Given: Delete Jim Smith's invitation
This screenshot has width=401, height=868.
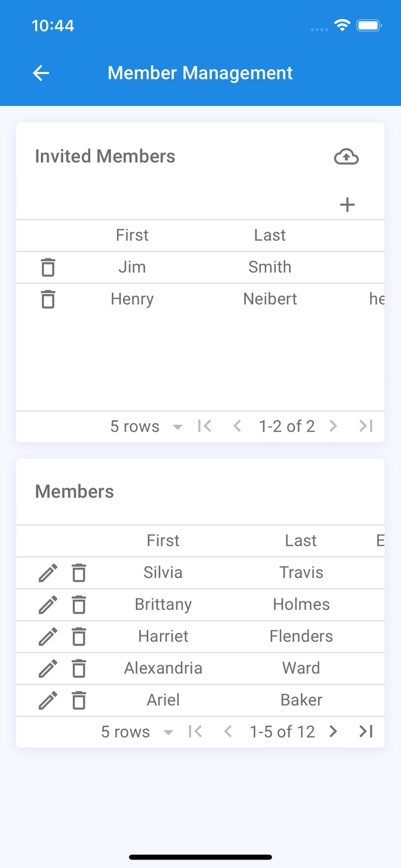Looking at the screenshot, I should pos(48,267).
